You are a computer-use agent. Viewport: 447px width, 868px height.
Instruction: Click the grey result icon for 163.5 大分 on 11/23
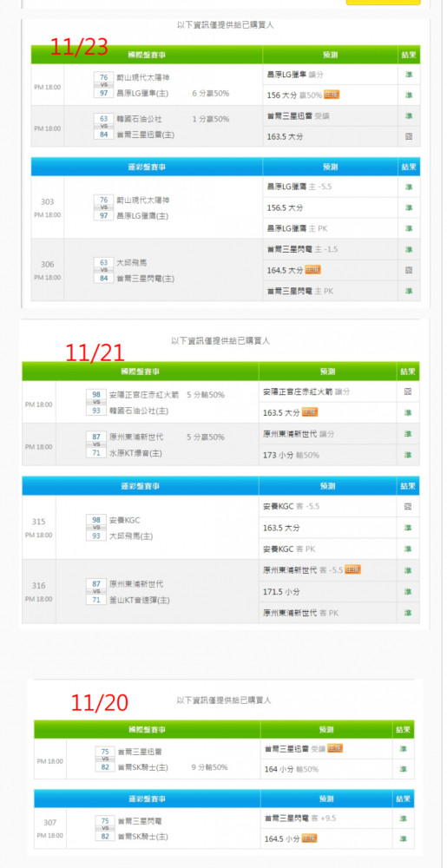click(408, 137)
